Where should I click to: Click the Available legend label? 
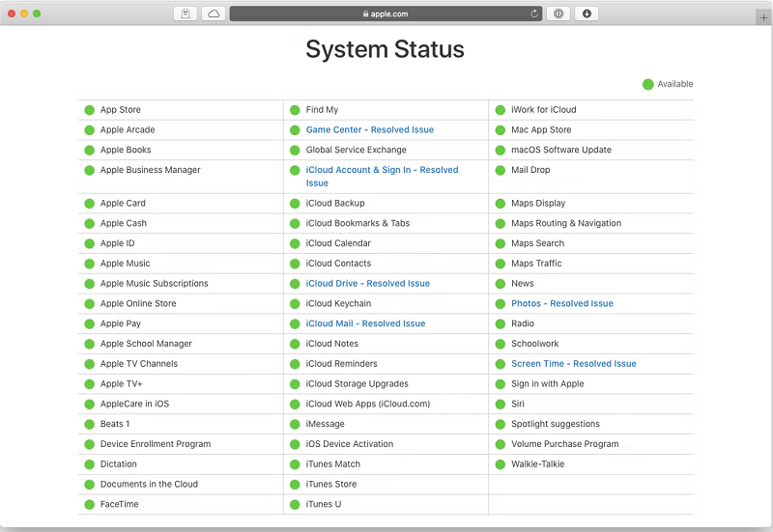click(674, 84)
